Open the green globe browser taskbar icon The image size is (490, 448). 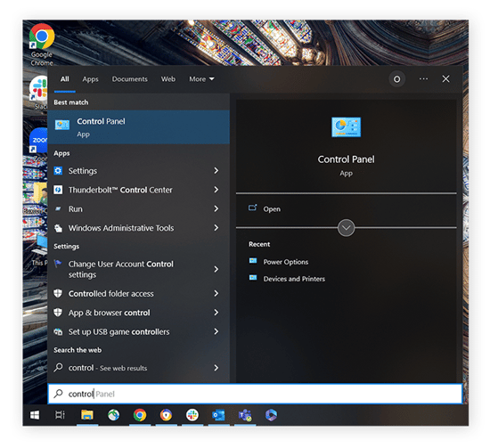click(x=113, y=415)
